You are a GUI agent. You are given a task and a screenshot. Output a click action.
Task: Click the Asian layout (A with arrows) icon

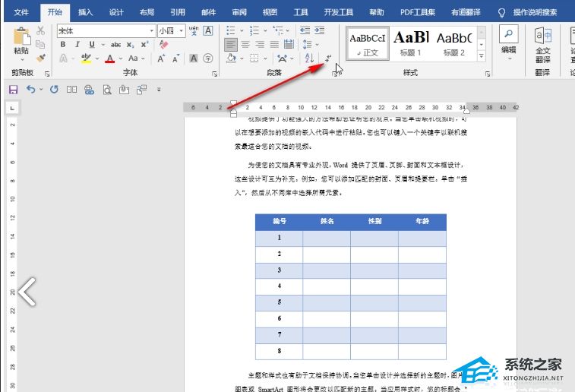[282, 58]
